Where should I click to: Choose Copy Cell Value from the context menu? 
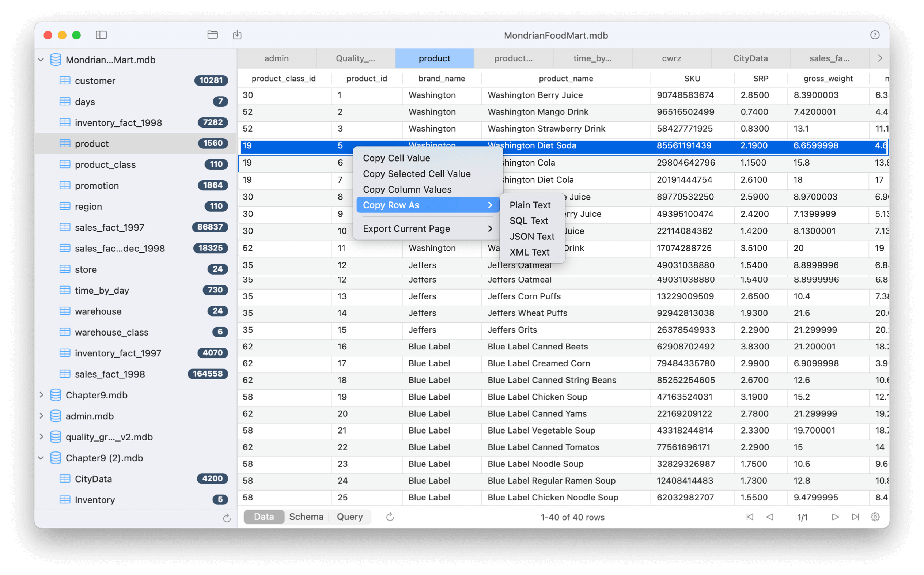396,158
